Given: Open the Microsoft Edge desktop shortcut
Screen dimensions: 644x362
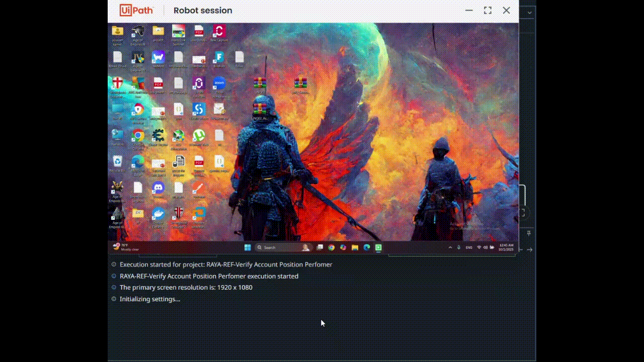Looking at the screenshot, I should 138,164.
